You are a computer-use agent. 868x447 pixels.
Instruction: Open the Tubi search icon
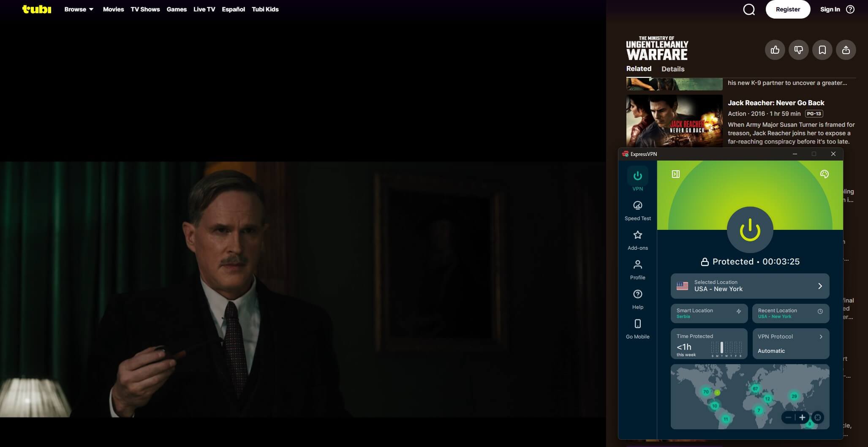coord(749,9)
